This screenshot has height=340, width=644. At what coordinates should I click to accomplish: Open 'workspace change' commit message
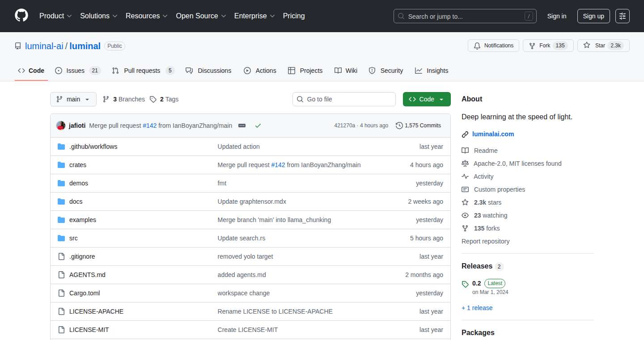(244, 293)
